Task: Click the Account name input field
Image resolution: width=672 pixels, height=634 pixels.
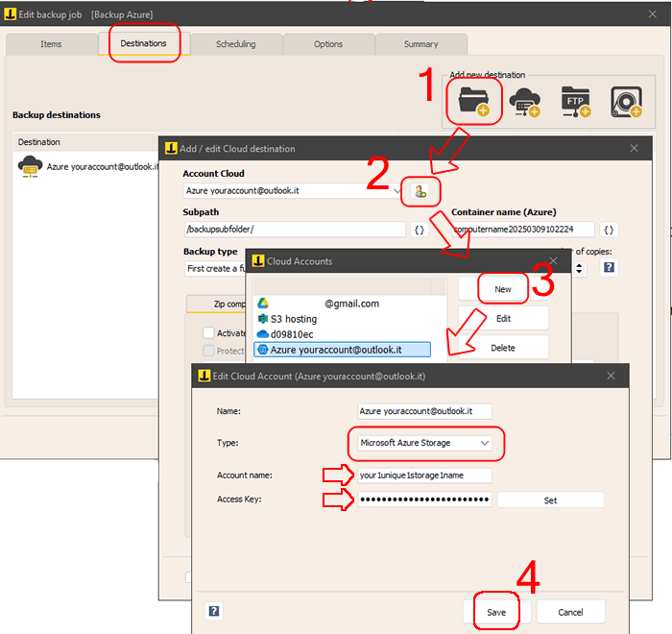Action: [x=423, y=475]
